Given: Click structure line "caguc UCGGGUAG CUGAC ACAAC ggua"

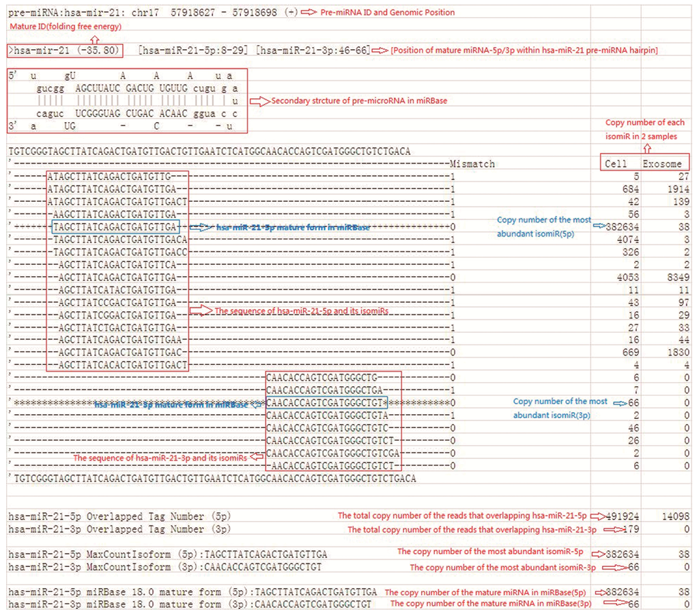Looking at the screenshot, I should point(126,113).
